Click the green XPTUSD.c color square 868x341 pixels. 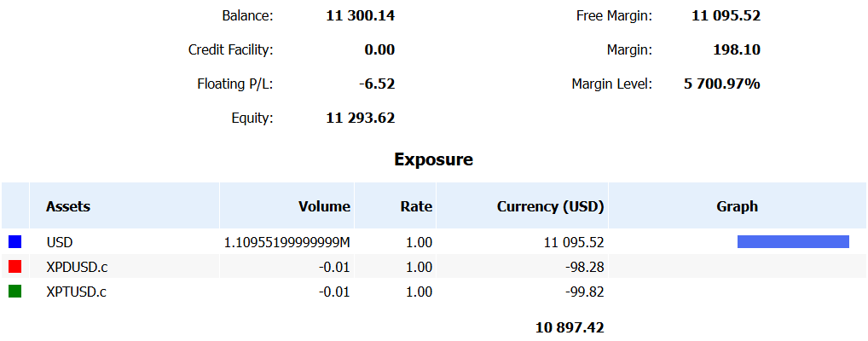click(x=14, y=292)
